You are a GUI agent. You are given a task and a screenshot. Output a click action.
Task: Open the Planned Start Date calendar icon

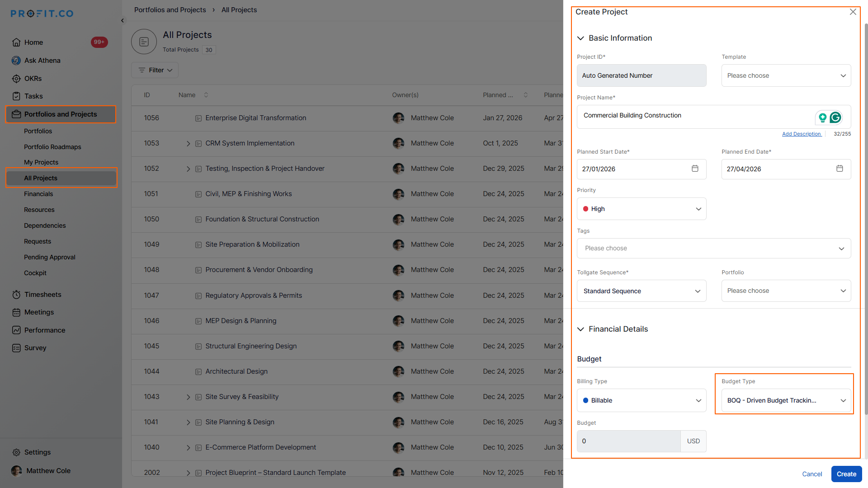point(695,169)
